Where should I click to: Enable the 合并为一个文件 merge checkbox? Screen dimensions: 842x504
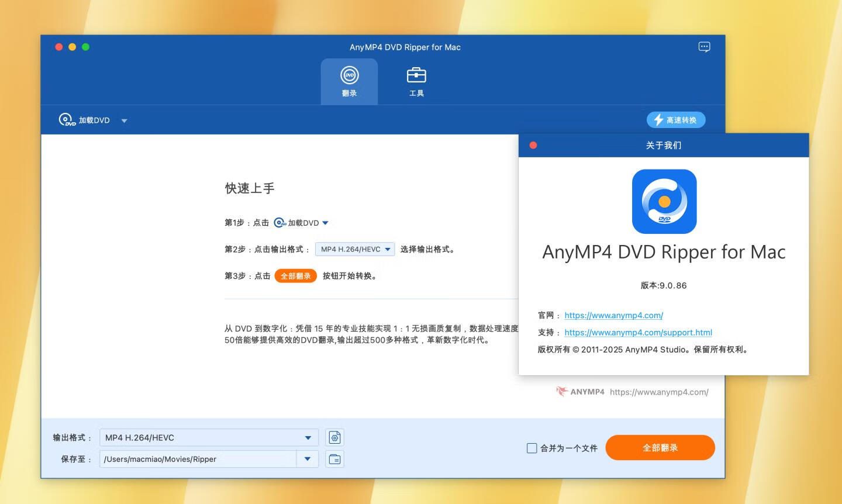click(x=532, y=448)
